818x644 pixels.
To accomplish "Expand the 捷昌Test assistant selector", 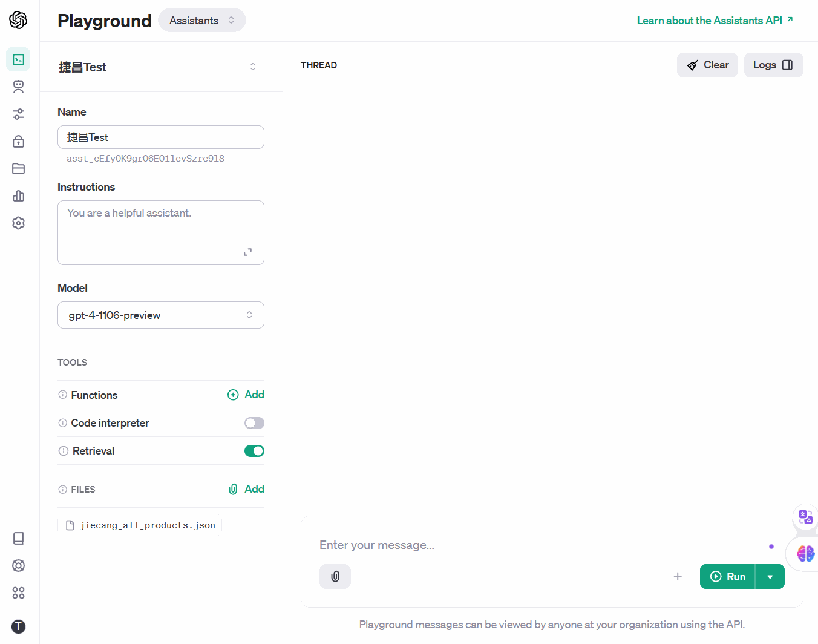I will (161, 67).
